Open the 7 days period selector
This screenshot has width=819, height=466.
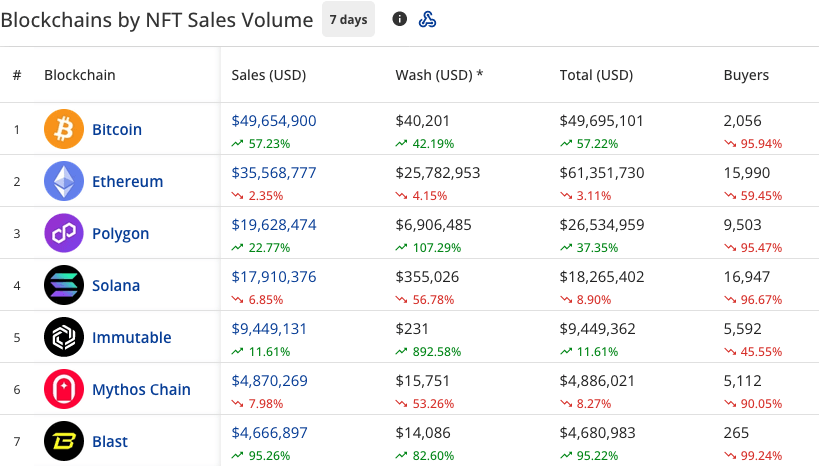click(348, 20)
